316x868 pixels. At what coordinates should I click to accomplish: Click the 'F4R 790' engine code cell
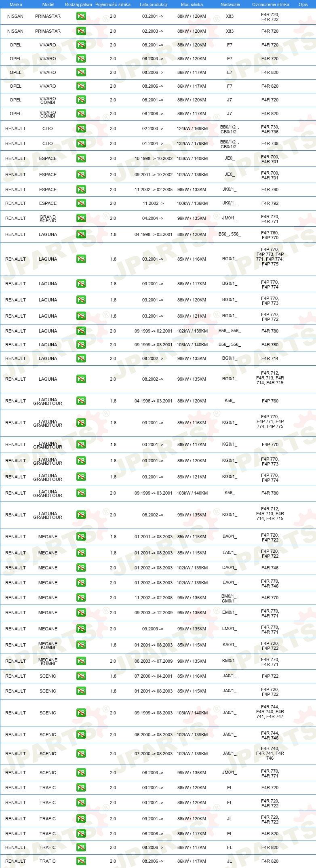[x=270, y=190]
